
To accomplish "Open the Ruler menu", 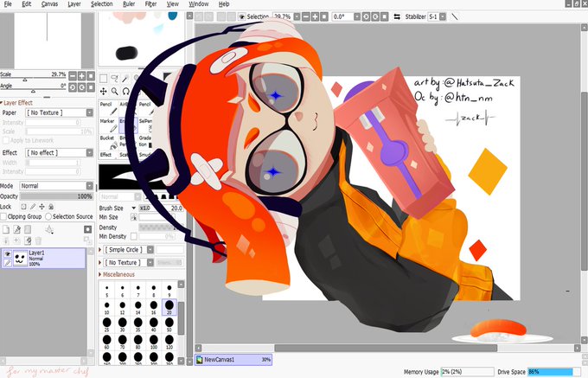I will pos(129,3).
